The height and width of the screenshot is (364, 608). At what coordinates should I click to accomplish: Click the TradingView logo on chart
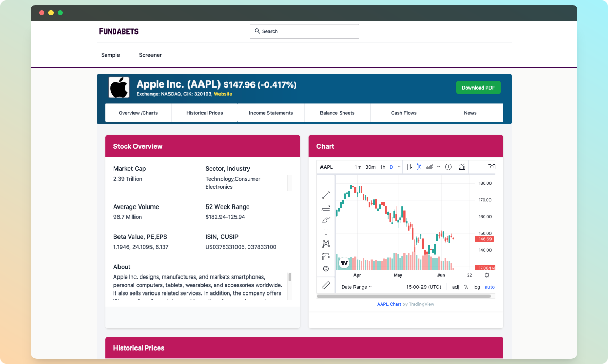pyautogui.click(x=344, y=263)
